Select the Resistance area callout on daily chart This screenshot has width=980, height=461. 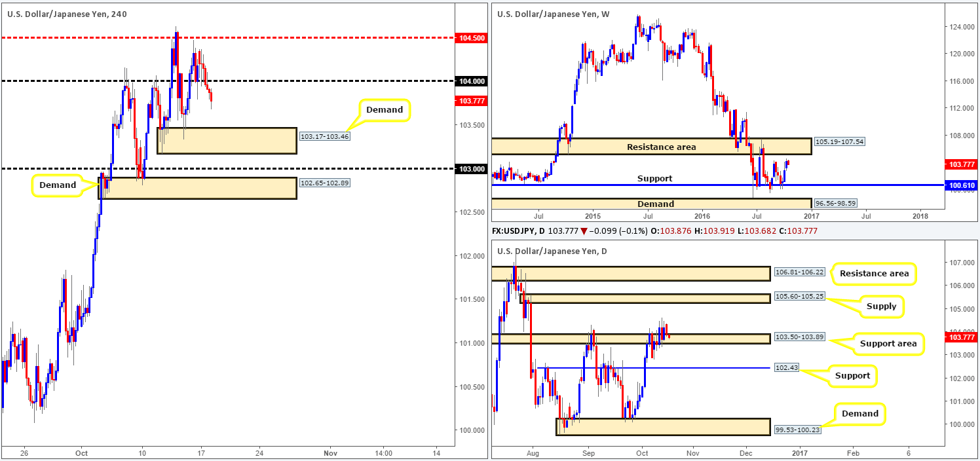[x=874, y=273]
